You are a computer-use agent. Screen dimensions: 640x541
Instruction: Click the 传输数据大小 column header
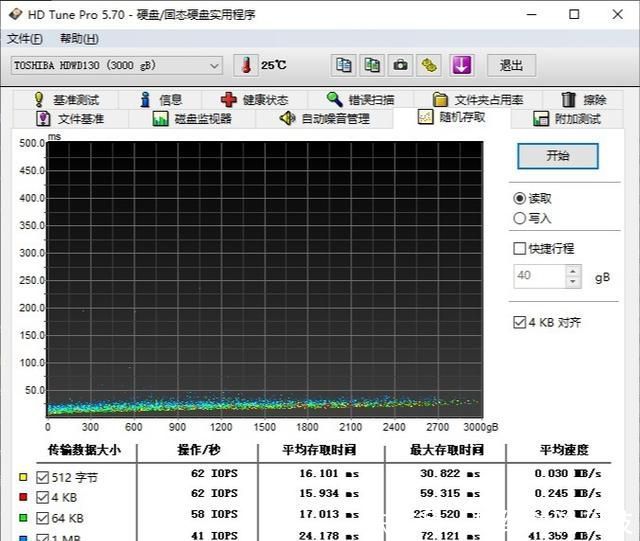click(x=84, y=450)
